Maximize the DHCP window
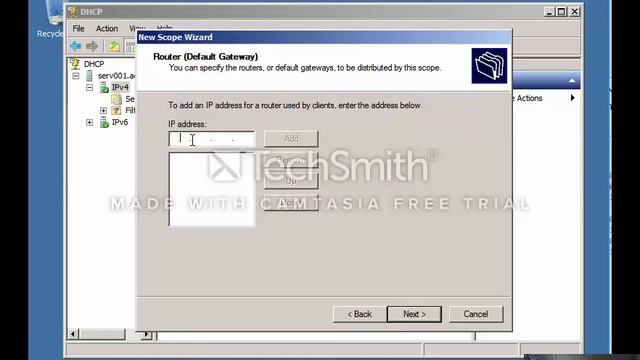The height and width of the screenshot is (360, 640). [562, 12]
